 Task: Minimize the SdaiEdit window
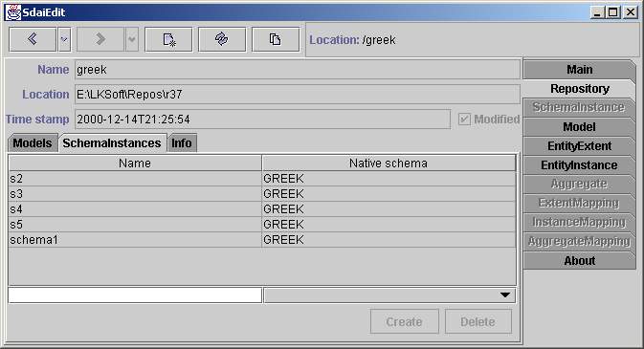[x=597, y=12]
